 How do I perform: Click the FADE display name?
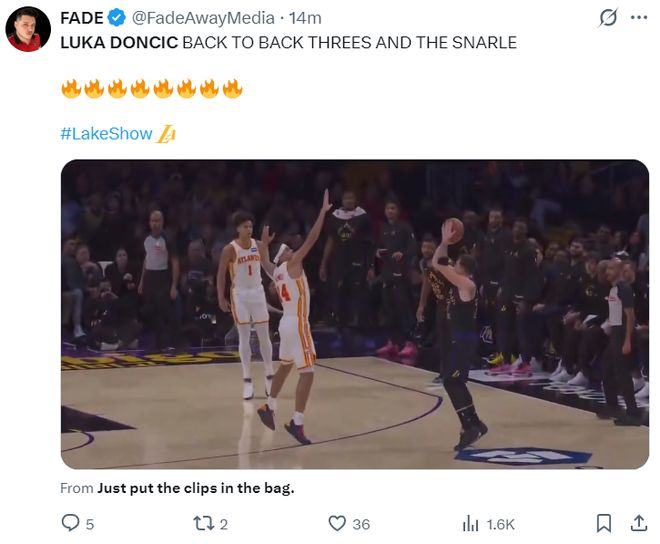(x=81, y=18)
